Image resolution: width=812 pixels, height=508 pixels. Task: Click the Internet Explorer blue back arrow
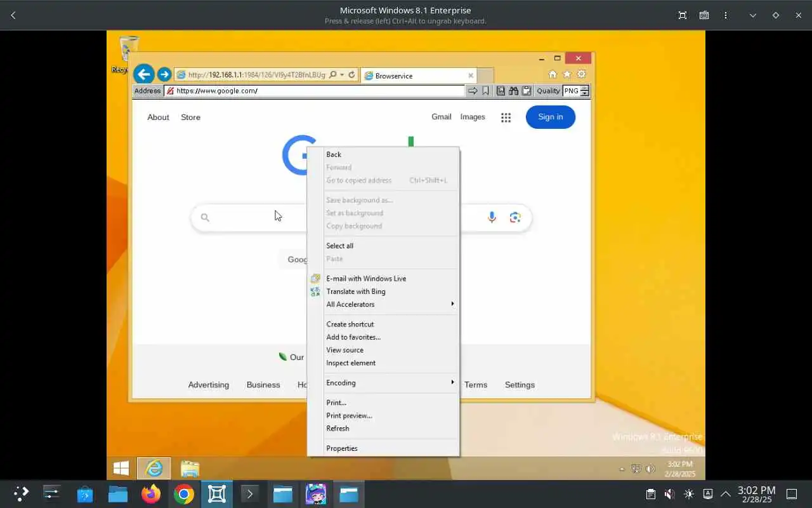(144, 74)
